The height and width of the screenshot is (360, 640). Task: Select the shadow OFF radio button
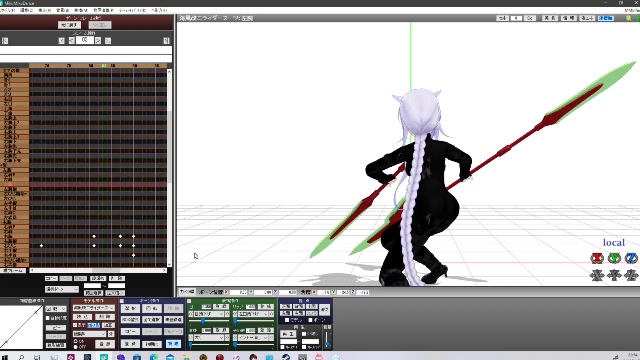76,347
